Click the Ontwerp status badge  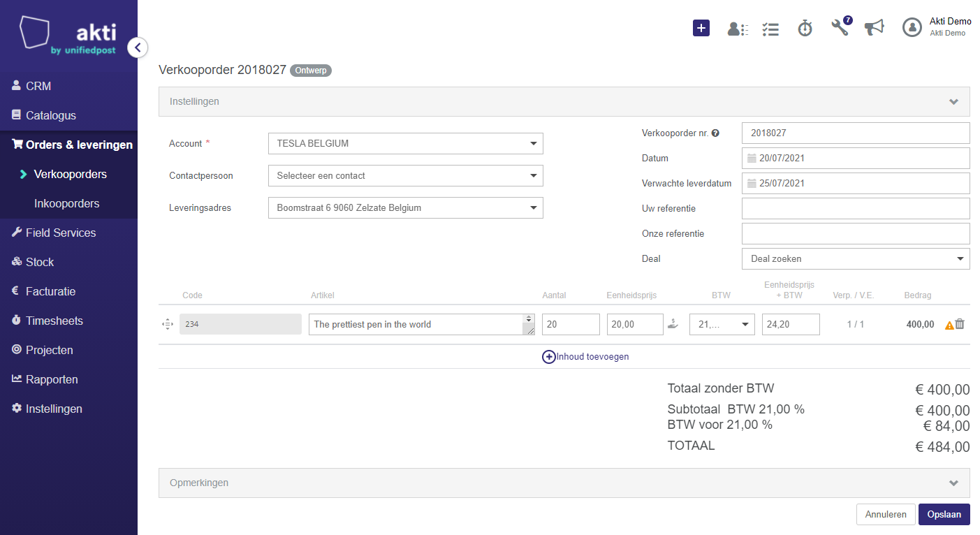click(x=311, y=71)
